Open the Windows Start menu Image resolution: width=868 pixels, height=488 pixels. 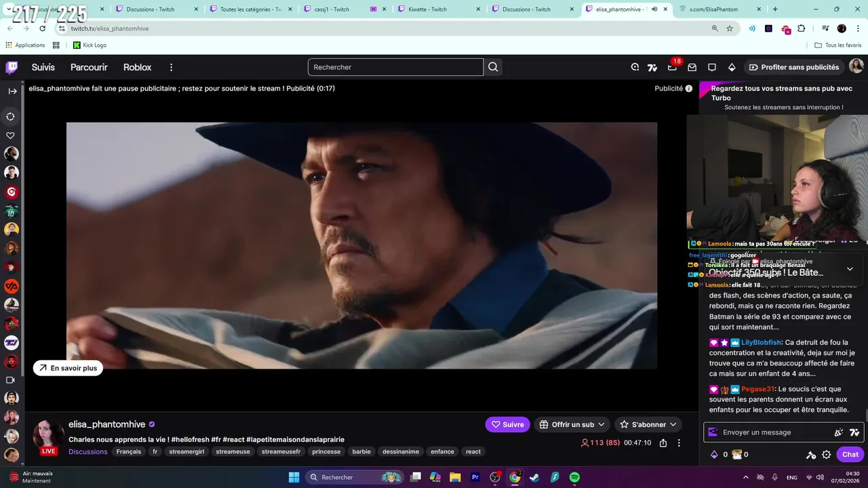pyautogui.click(x=294, y=477)
